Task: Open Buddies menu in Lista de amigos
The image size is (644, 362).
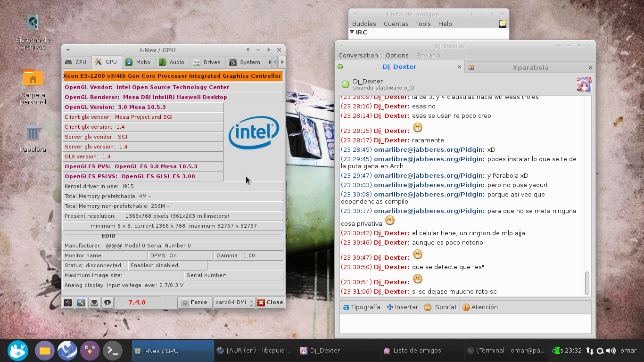Action: tap(364, 24)
